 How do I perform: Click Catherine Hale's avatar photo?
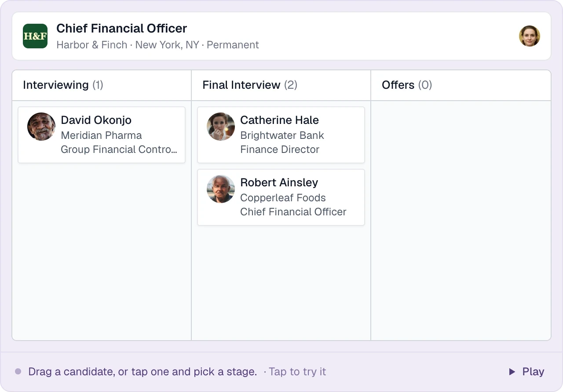(221, 127)
